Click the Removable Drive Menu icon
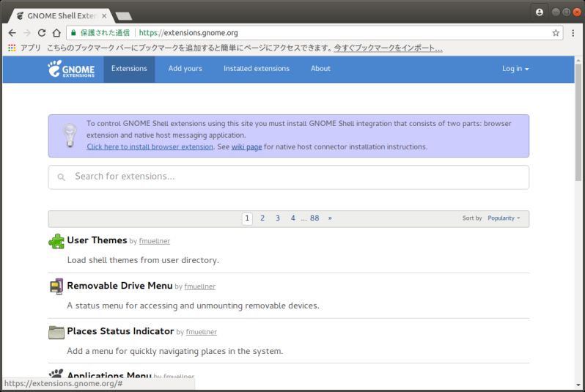 coord(56,286)
